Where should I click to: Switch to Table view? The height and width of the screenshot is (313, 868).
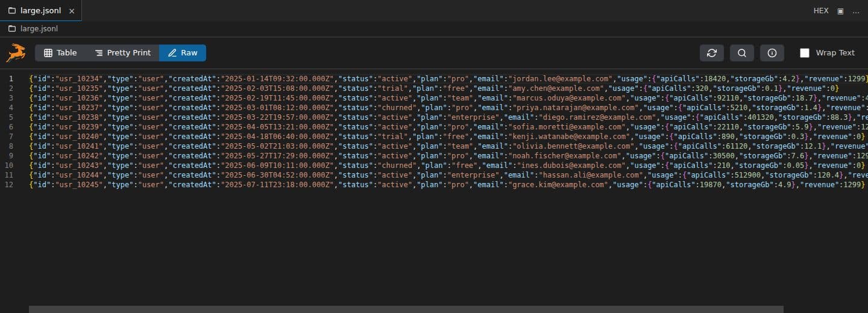pos(60,53)
